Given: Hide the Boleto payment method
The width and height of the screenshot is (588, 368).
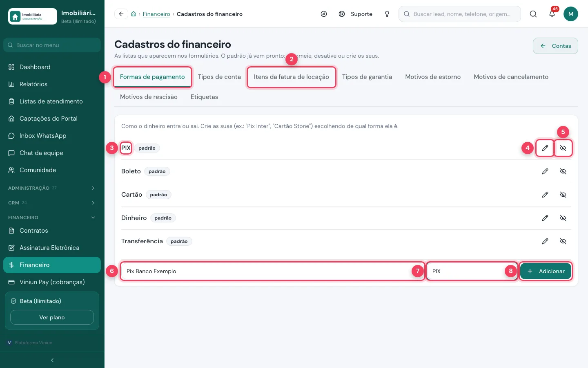Looking at the screenshot, I should (x=563, y=171).
